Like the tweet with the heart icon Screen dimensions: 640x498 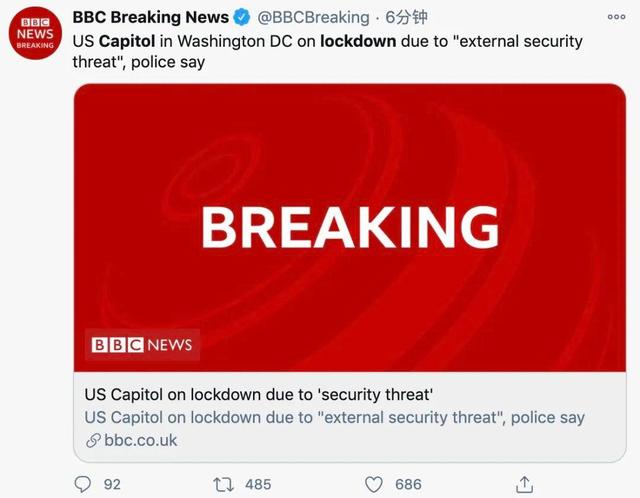click(x=373, y=484)
